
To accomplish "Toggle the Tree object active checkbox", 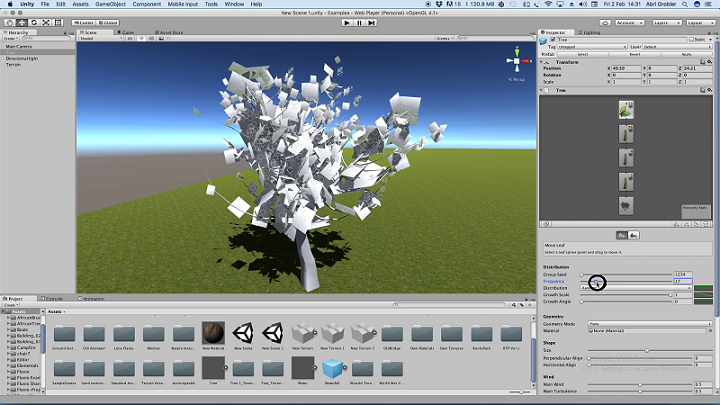I will click(553, 40).
